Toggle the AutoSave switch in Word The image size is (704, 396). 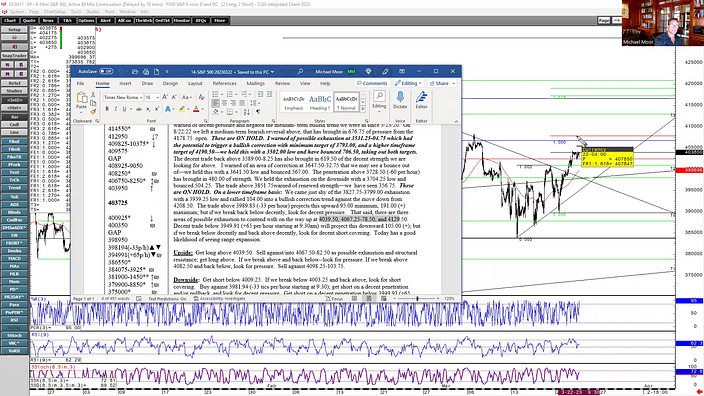(x=106, y=71)
